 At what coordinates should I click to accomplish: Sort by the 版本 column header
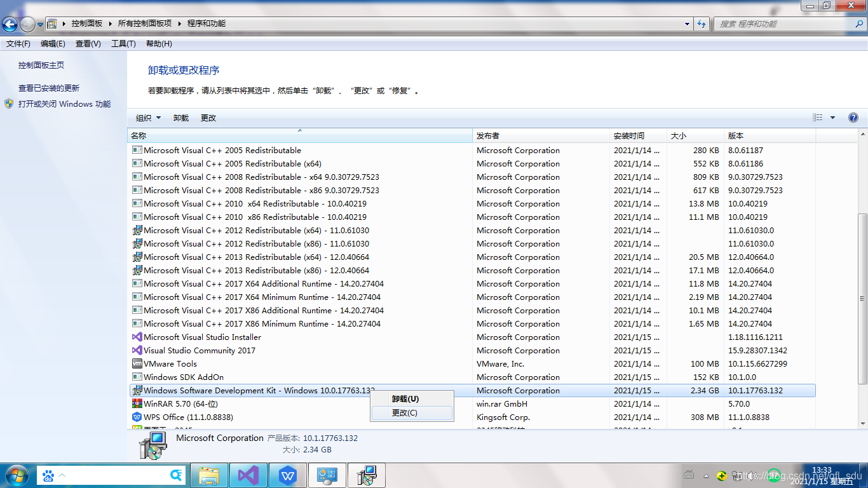770,136
